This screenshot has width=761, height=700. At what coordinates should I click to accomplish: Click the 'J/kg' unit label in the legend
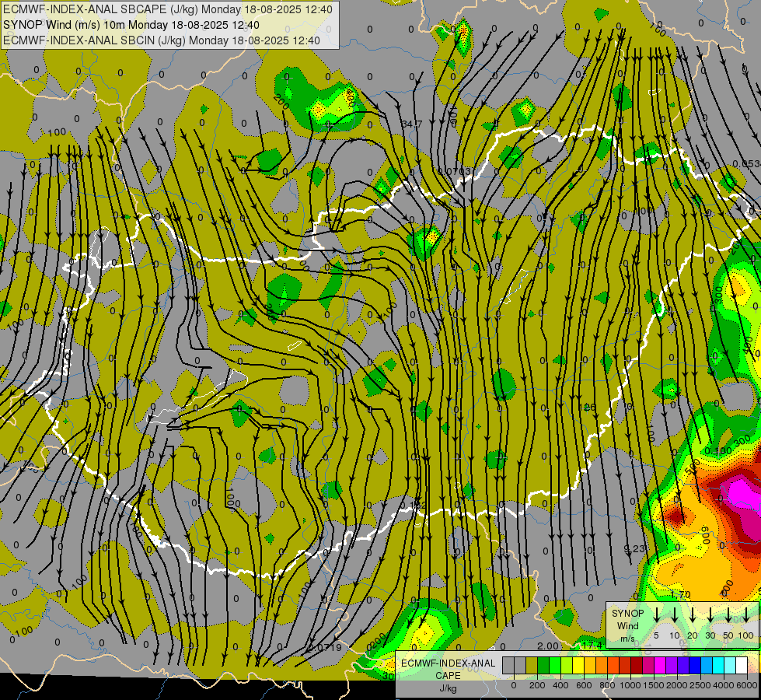tap(448, 688)
